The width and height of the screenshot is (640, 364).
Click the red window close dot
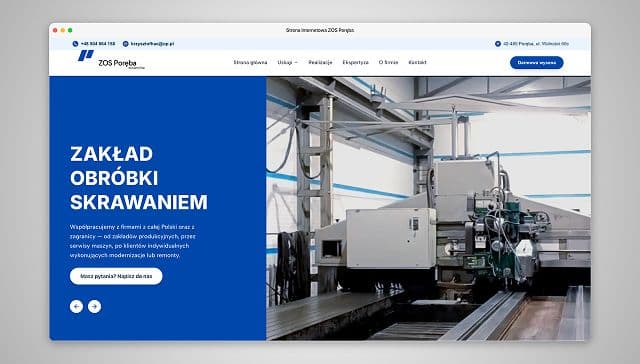point(55,30)
